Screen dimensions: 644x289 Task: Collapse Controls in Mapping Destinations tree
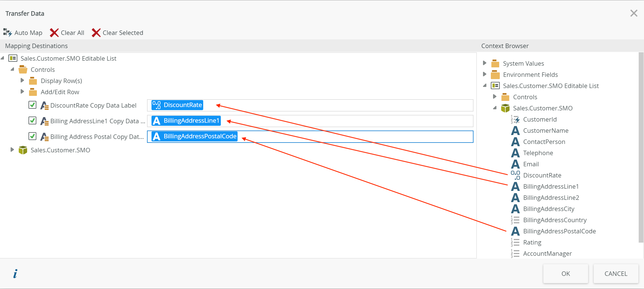coord(12,69)
